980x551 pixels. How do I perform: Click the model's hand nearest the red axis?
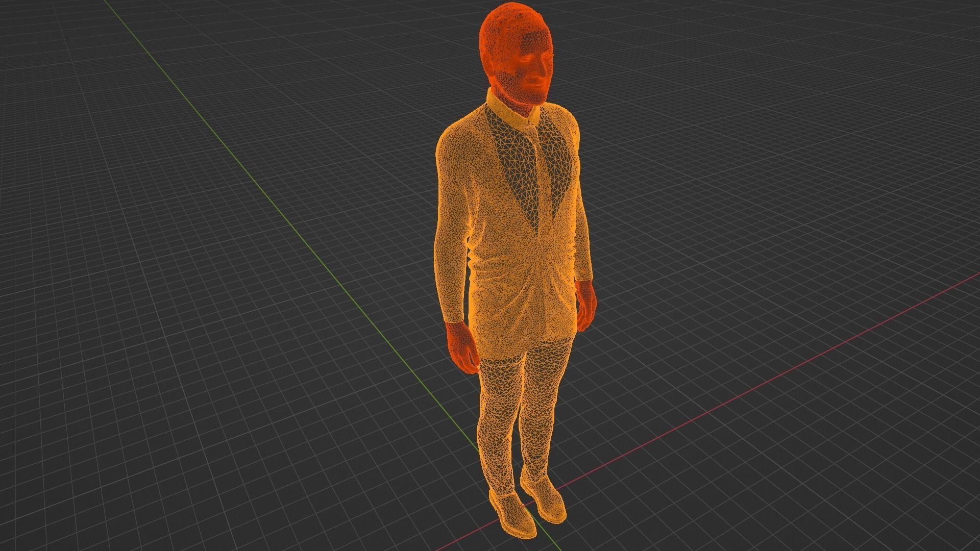click(586, 305)
